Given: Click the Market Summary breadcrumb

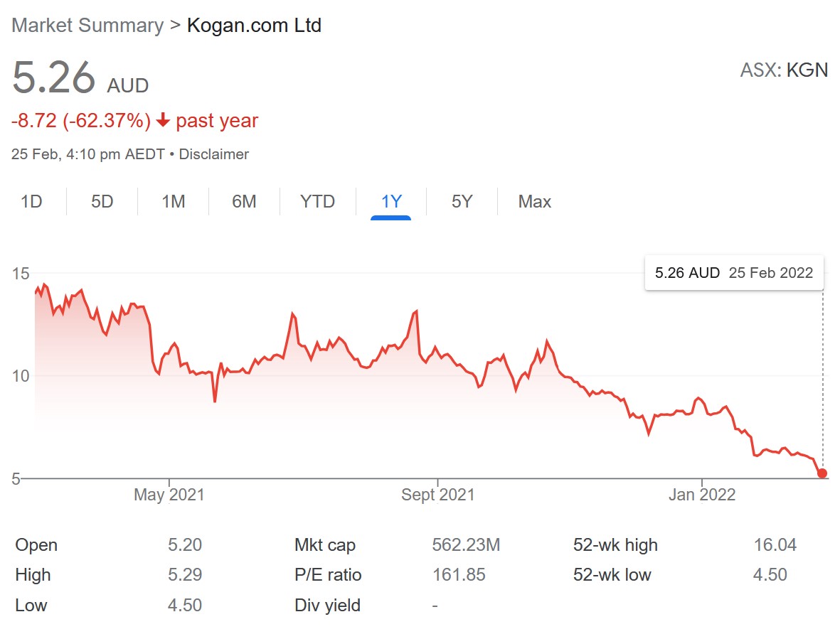Looking at the screenshot, I should pos(87,26).
